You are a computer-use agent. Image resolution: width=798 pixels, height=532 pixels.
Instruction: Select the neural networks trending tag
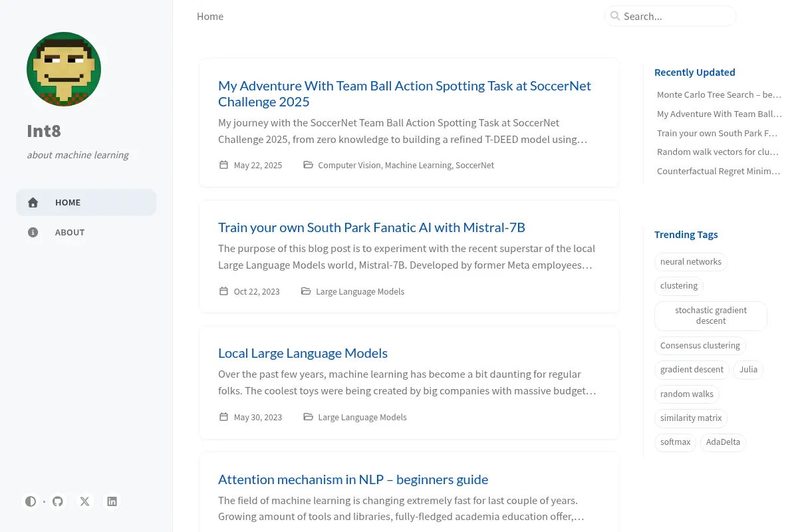(x=691, y=262)
